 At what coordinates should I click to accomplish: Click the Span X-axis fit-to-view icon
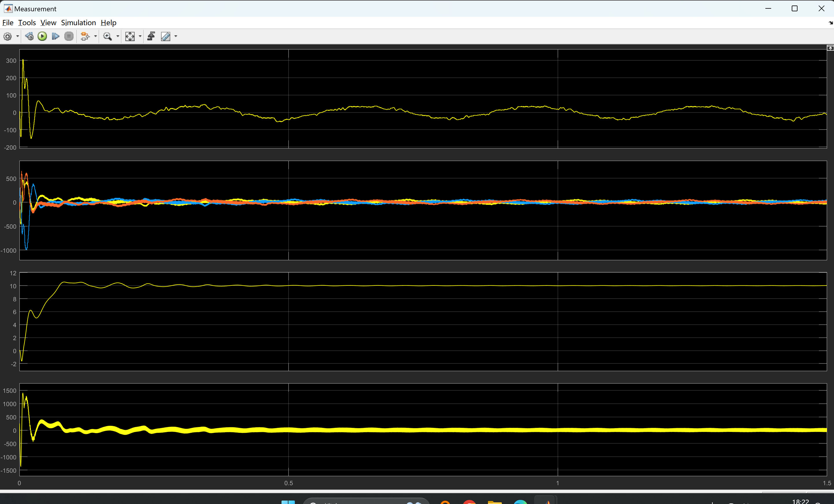(x=130, y=36)
